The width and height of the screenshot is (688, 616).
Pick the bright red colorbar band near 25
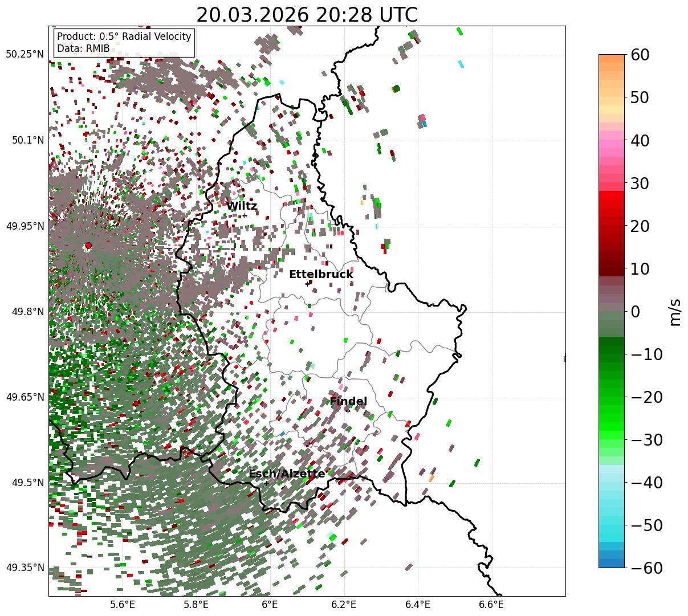coord(612,204)
